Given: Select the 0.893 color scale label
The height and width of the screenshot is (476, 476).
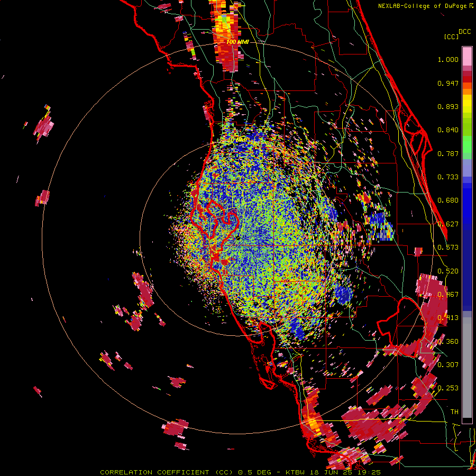Looking at the screenshot, I should [x=448, y=106].
